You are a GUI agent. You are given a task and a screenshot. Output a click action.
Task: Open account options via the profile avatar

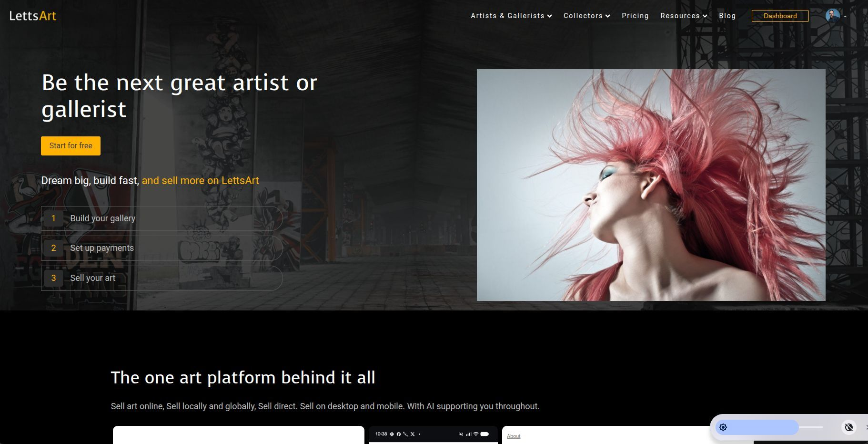(831, 16)
